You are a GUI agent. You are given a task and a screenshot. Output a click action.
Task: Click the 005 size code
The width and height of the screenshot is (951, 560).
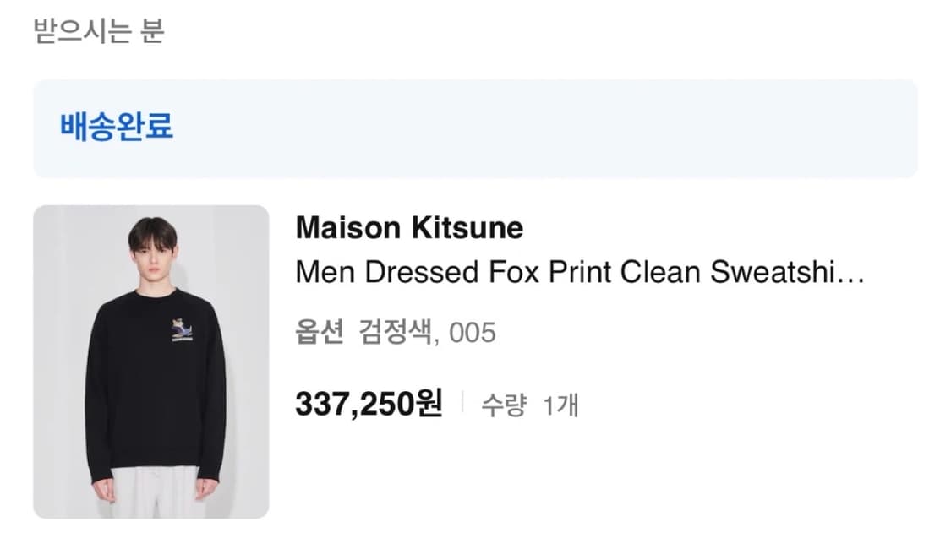pos(472,333)
